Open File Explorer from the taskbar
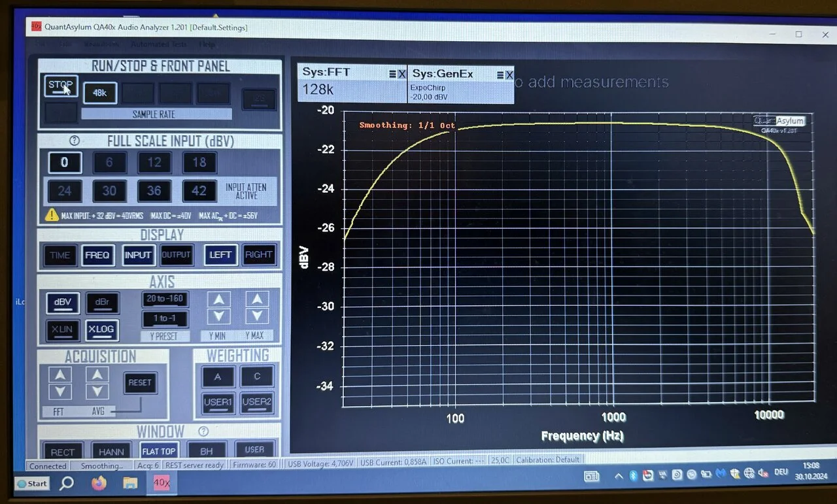Image resolution: width=837 pixels, height=504 pixels. pos(130,483)
